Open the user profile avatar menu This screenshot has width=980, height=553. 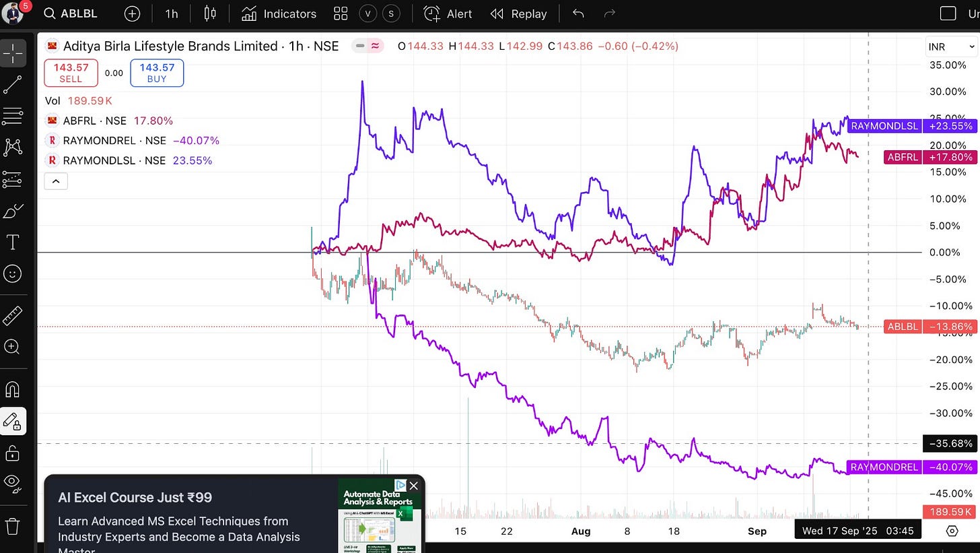click(13, 13)
